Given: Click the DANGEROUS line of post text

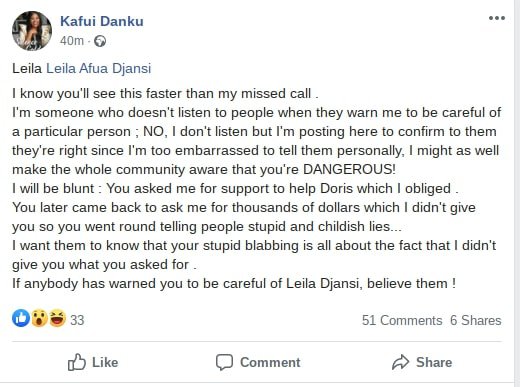Looking at the screenshot, I should pos(204,170).
